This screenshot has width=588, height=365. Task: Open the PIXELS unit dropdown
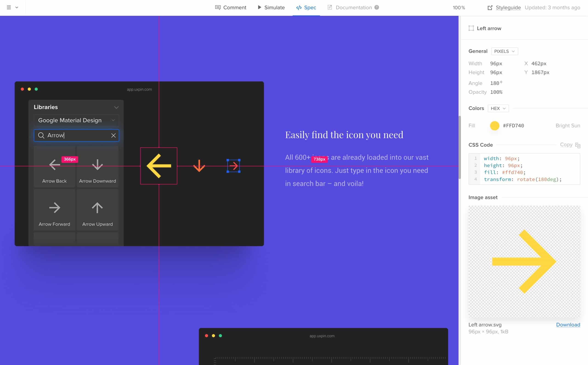click(x=504, y=52)
